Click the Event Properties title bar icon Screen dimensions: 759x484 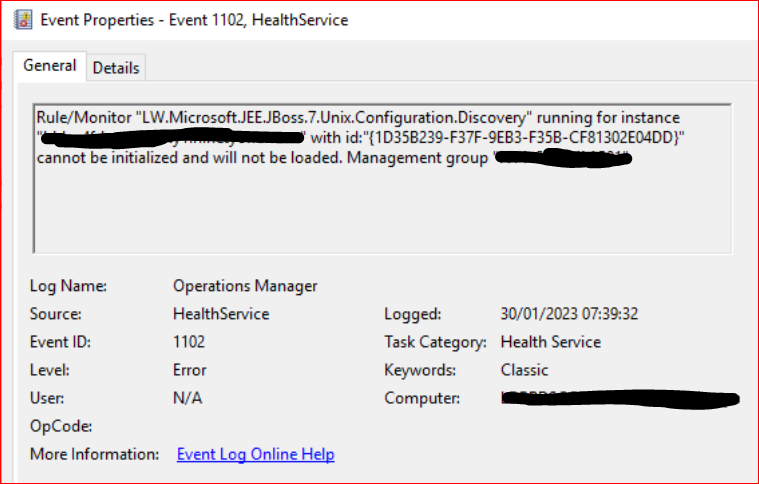point(23,20)
